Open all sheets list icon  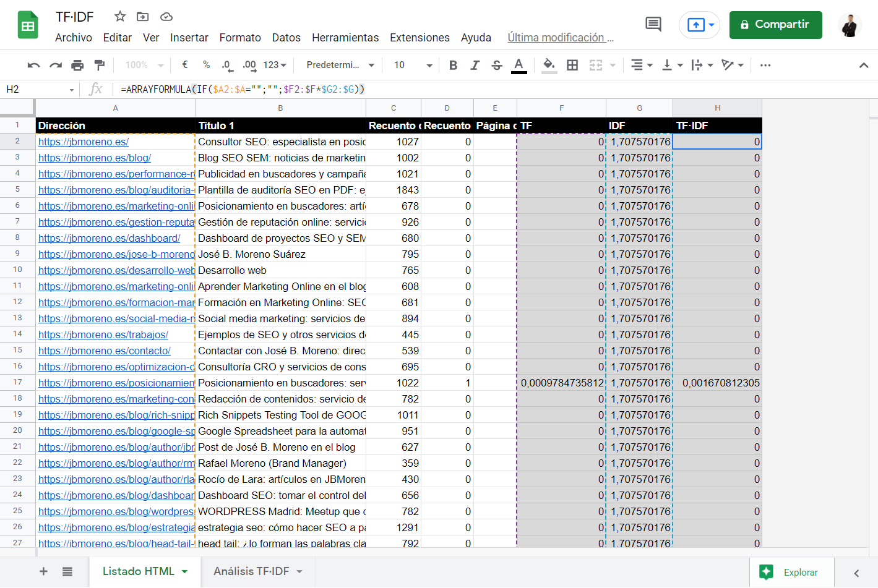pyautogui.click(x=67, y=572)
